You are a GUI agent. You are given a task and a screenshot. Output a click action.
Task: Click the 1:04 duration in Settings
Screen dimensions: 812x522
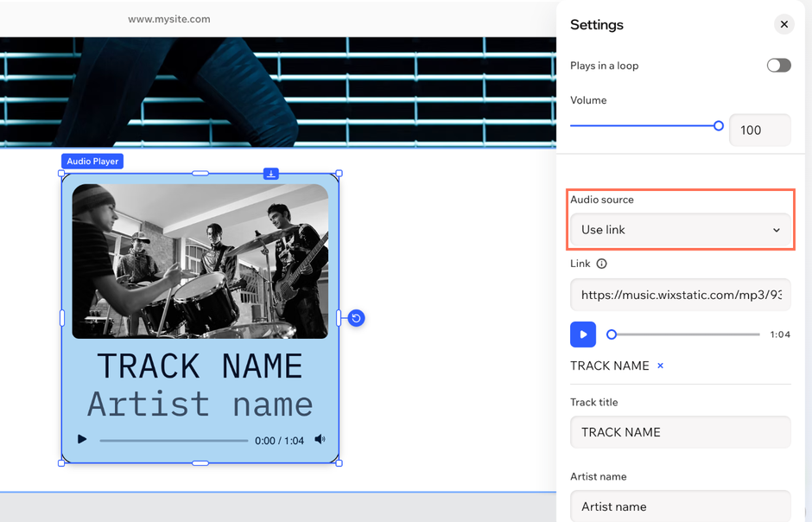point(780,334)
